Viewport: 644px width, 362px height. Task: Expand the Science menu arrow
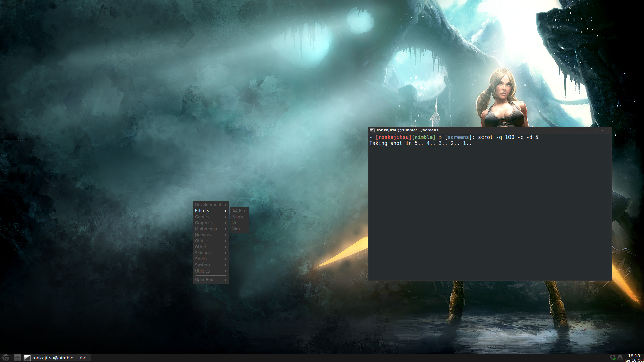tap(226, 253)
